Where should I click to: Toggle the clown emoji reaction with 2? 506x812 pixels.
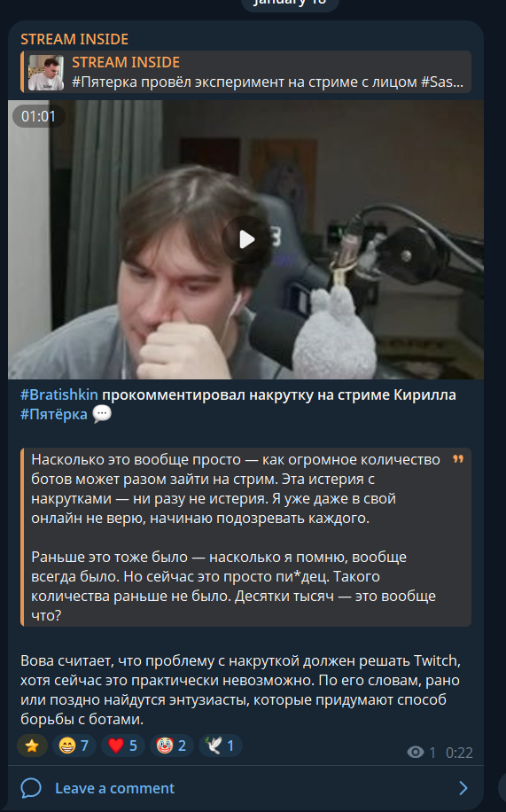click(171, 746)
